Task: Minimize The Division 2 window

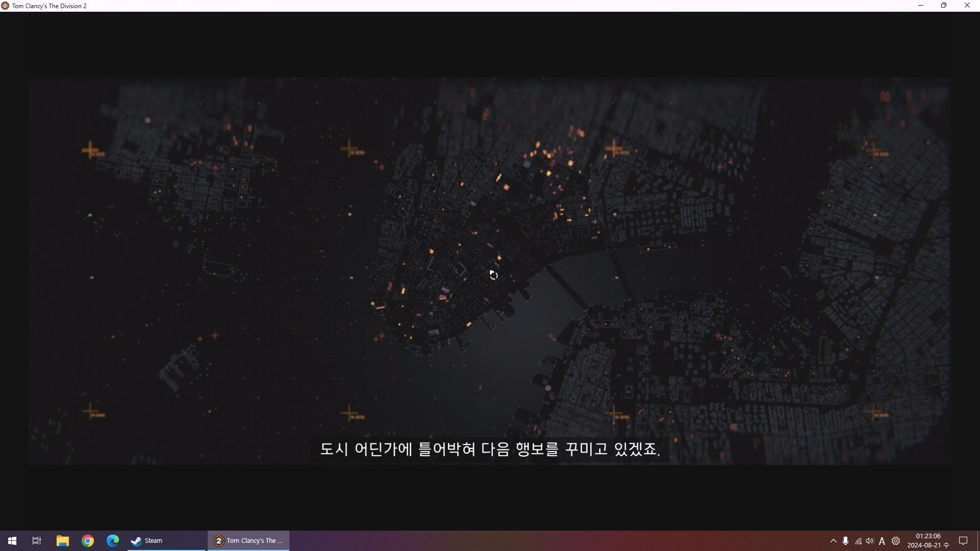Action: [x=921, y=6]
